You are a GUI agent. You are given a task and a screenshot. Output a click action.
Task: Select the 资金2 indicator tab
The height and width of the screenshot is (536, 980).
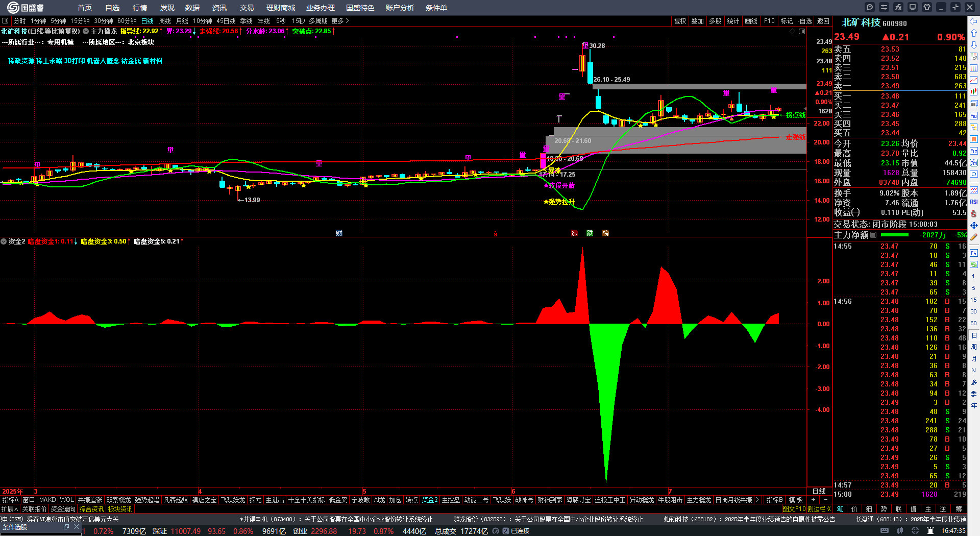[x=429, y=500]
